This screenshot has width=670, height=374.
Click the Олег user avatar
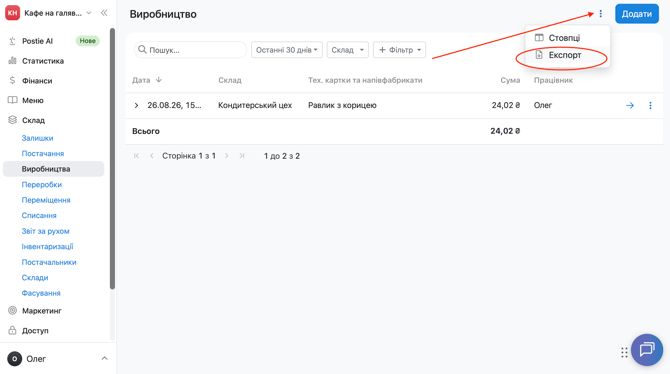tap(15, 359)
